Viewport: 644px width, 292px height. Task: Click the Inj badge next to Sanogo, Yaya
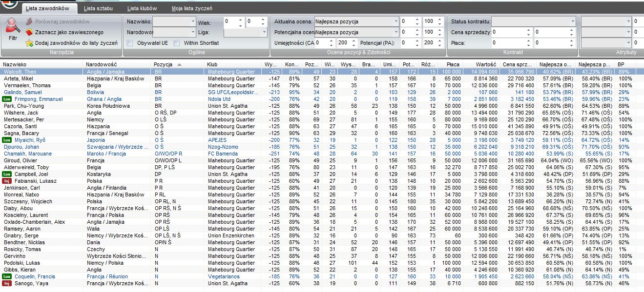[7, 283]
